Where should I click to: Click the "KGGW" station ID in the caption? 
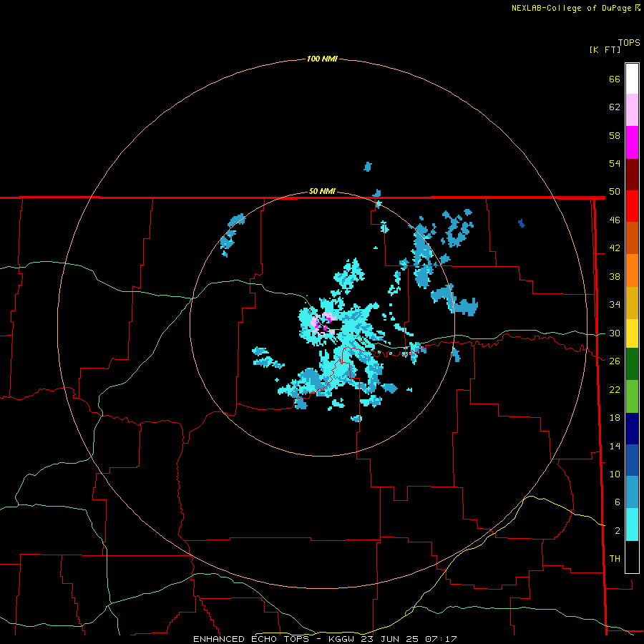click(x=341, y=639)
